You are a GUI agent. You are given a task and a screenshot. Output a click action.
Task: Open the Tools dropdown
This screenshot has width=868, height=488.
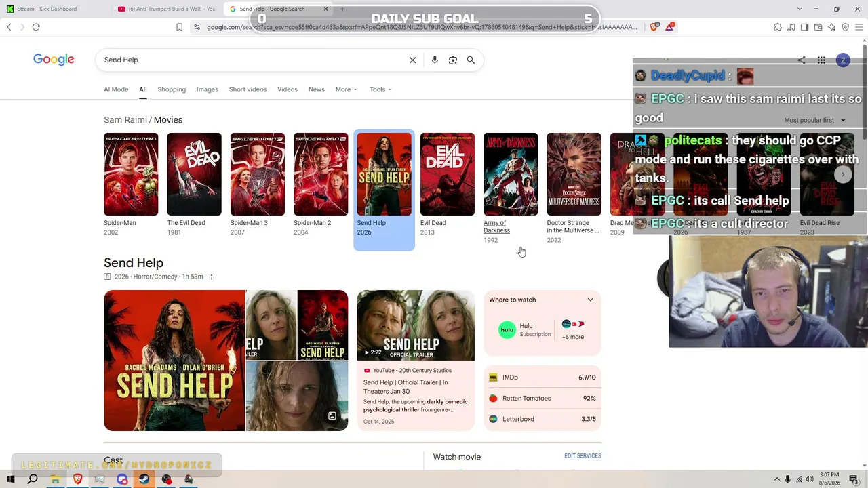pyautogui.click(x=380, y=89)
